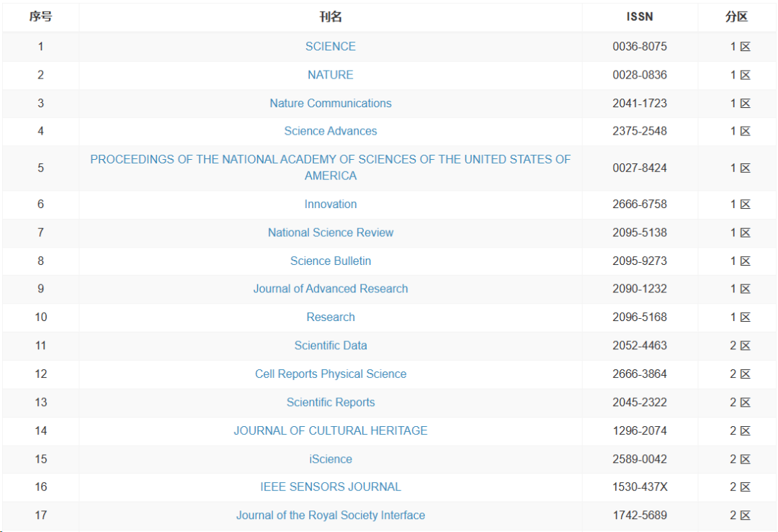
Task: Select ISSN 1296-2074 cell
Action: tap(640, 430)
